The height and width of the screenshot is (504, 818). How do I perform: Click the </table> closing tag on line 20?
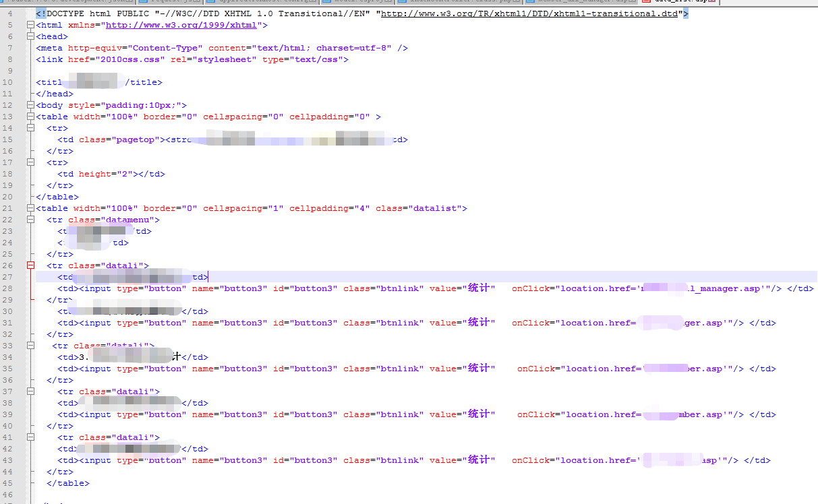coord(57,197)
